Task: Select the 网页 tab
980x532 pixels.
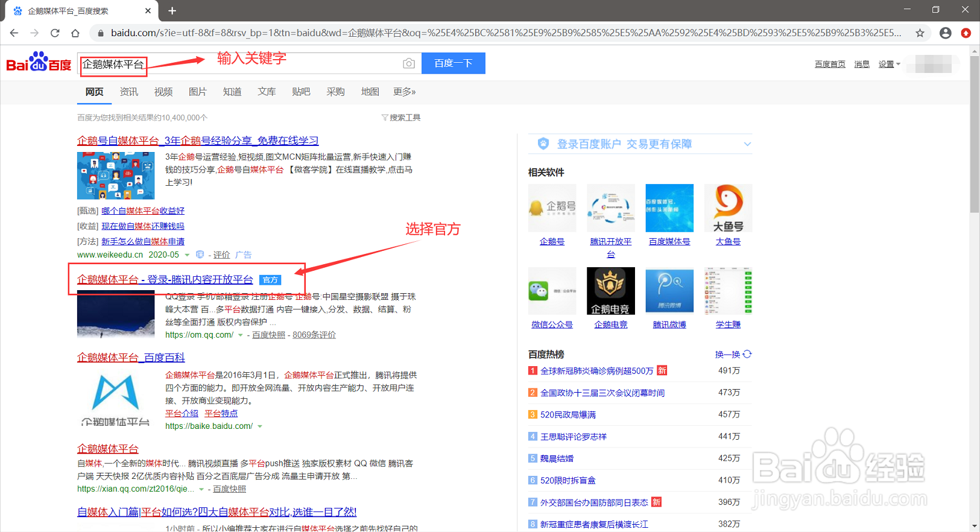Action: [x=94, y=92]
